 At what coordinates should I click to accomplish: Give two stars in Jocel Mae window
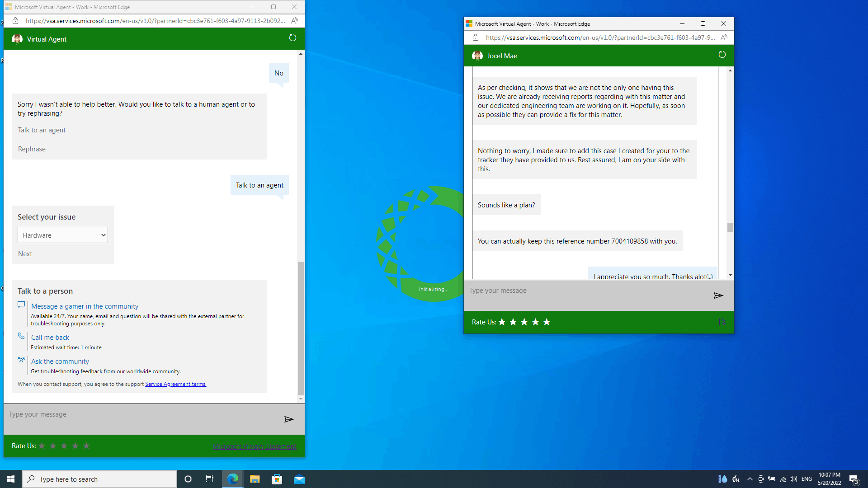pyautogui.click(x=513, y=322)
